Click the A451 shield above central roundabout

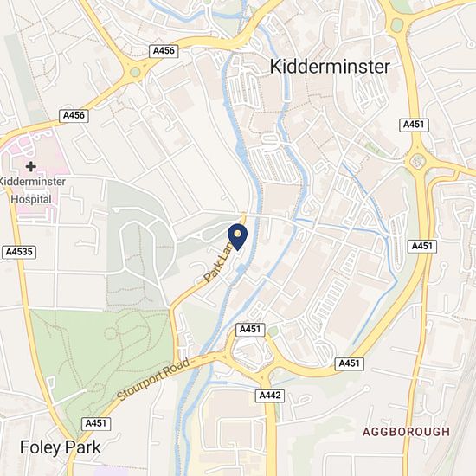(x=250, y=330)
